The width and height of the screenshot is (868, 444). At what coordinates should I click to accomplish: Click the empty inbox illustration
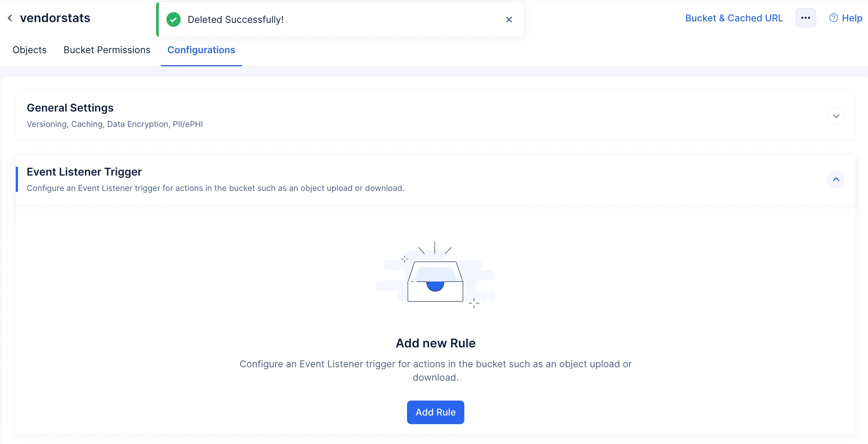coord(435,276)
